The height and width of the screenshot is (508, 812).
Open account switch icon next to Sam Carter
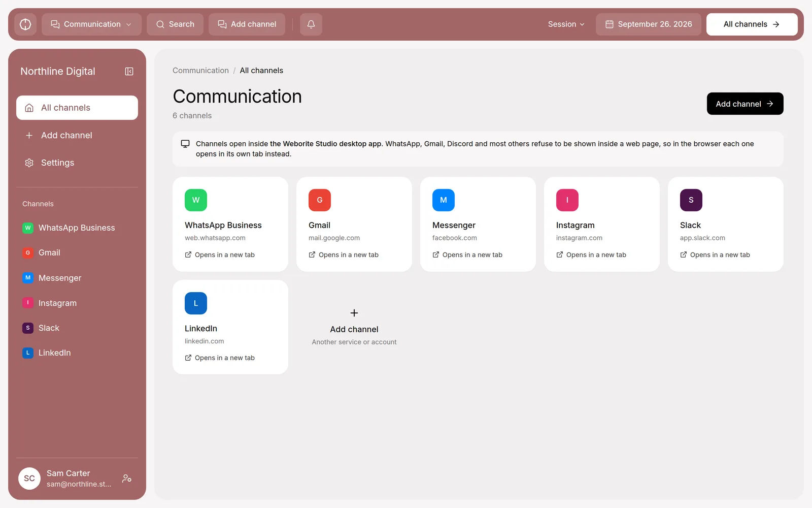(x=127, y=479)
